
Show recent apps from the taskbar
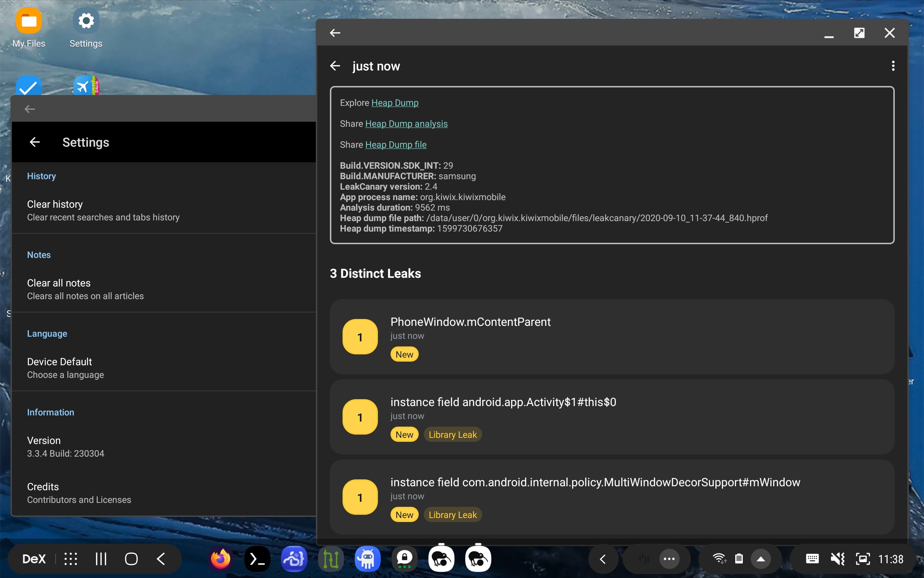coord(101,559)
